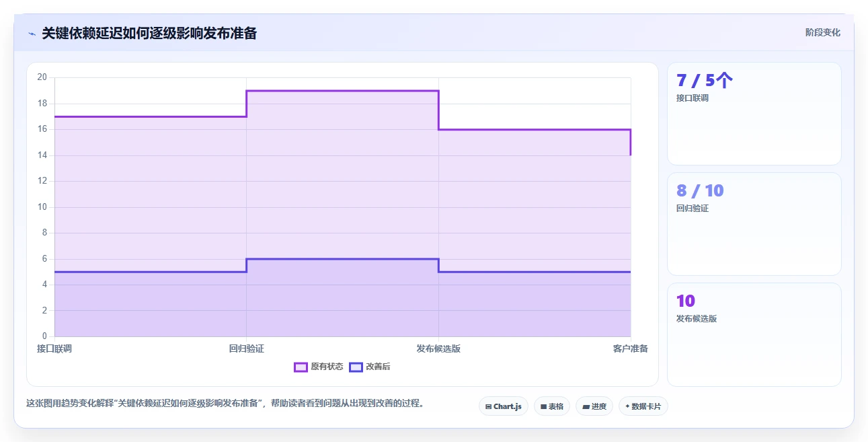
Task: Select the 数据卡片 tag chip
Action: coord(643,406)
